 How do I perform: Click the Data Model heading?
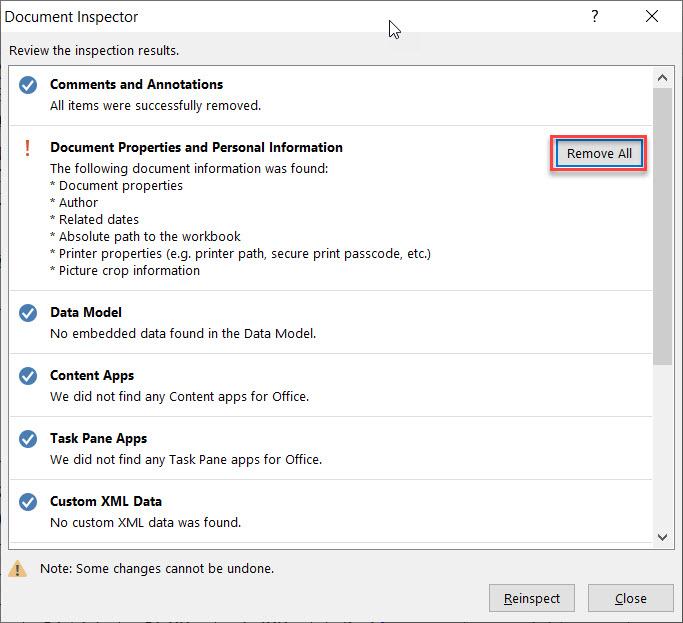(86, 312)
